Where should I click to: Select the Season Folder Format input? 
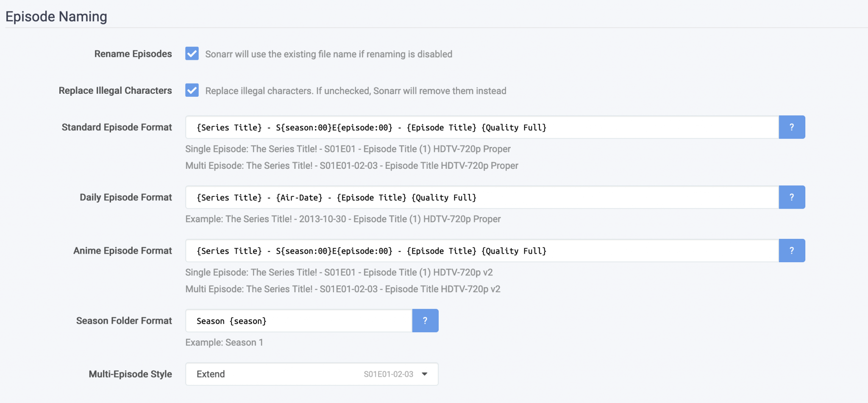(x=298, y=321)
